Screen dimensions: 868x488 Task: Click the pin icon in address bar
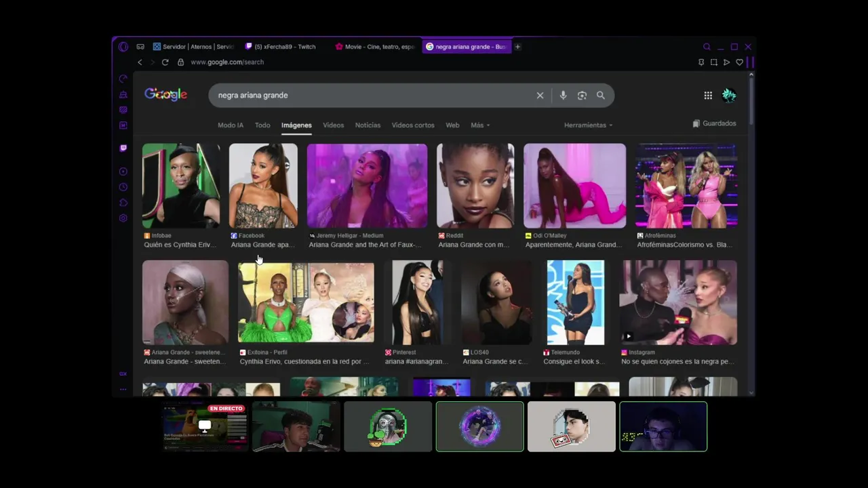pos(701,62)
